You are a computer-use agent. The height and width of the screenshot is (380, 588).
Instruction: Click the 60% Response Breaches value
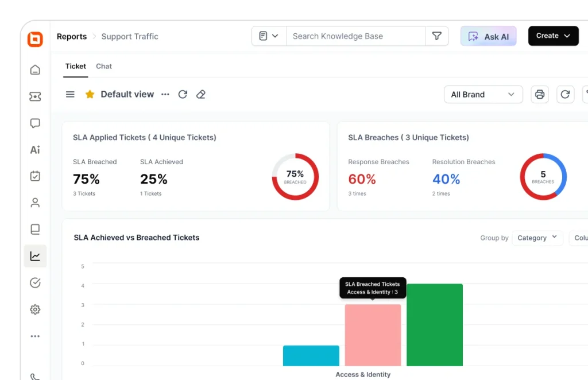[362, 179]
